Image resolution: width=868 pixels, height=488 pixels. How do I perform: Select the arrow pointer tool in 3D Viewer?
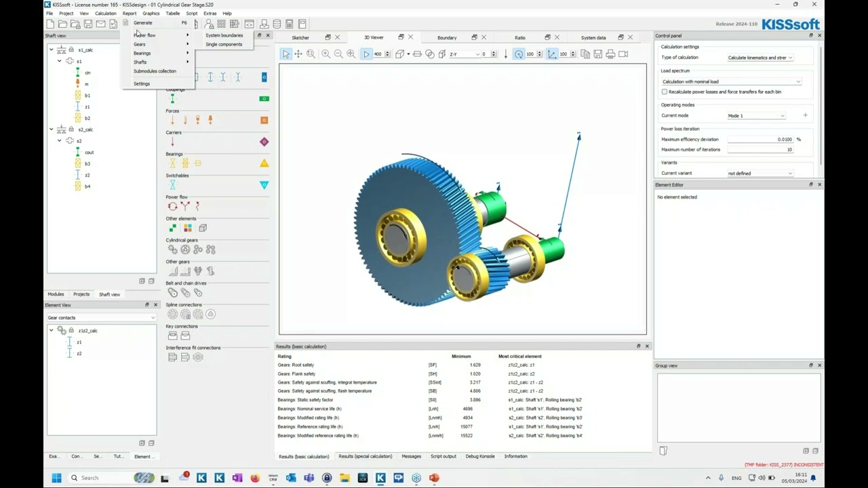286,54
